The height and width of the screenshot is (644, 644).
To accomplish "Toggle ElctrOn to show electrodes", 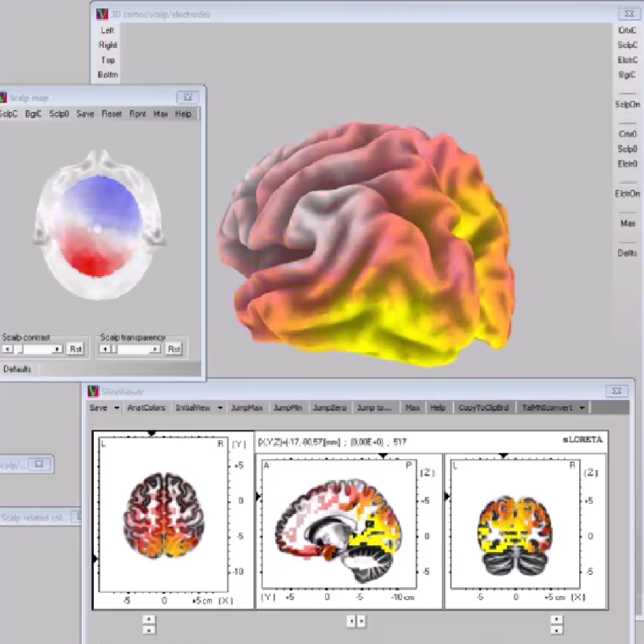I will coord(627,194).
